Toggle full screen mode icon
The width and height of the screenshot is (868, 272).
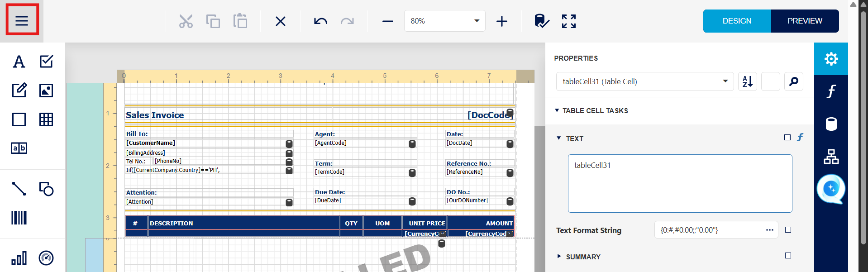[x=569, y=21]
